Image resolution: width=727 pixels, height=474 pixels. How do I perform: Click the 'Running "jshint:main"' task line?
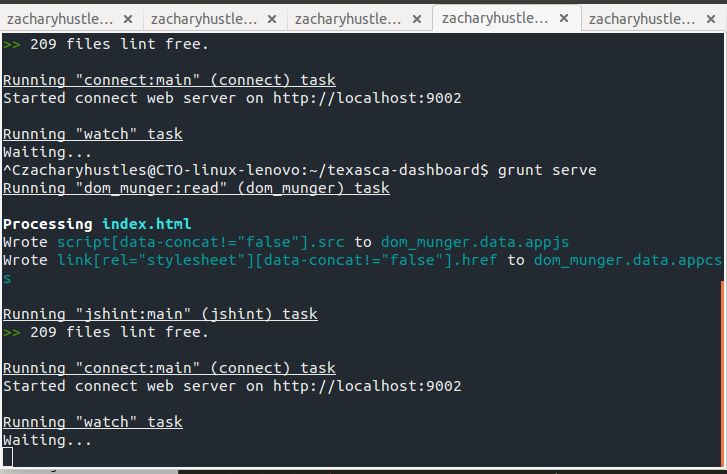[160, 314]
